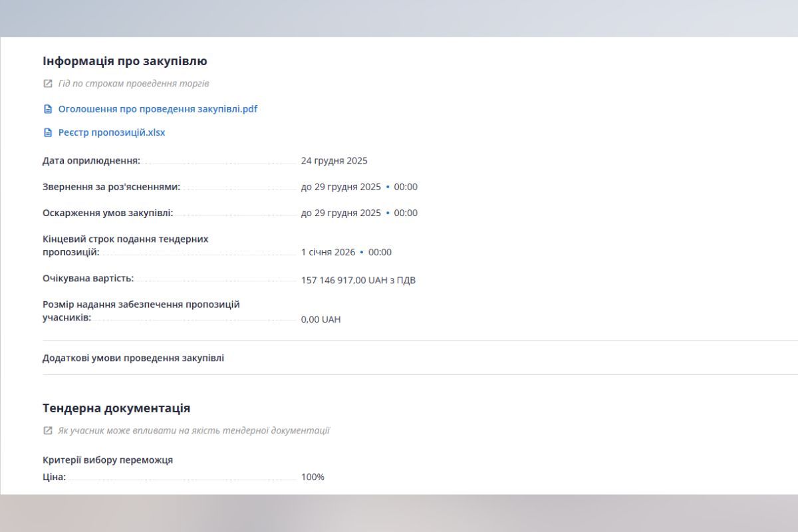Image resolution: width=798 pixels, height=532 pixels.
Task: Select the publication date '24 грудня 2025'
Action: 334,161
